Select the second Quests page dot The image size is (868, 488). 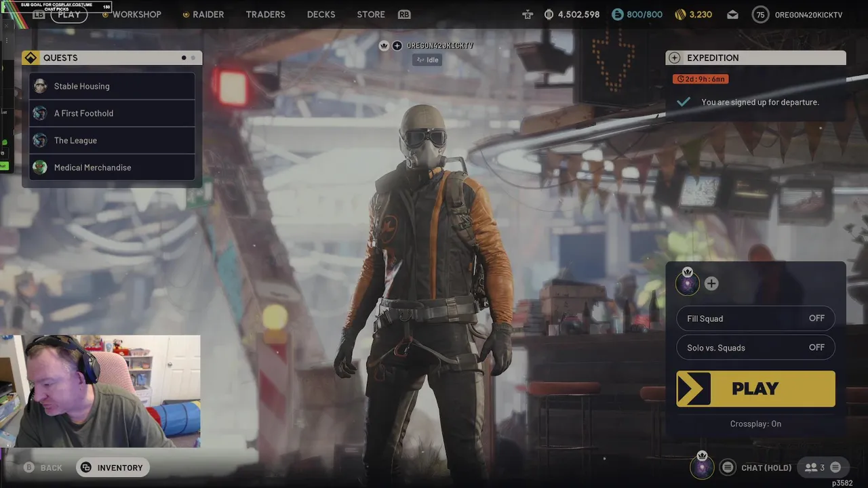coord(193,58)
